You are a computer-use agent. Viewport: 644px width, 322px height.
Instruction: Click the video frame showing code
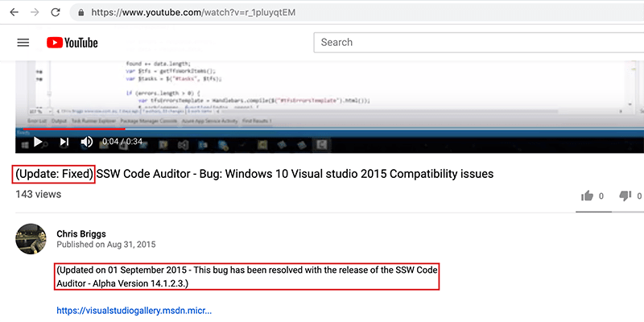click(x=322, y=89)
